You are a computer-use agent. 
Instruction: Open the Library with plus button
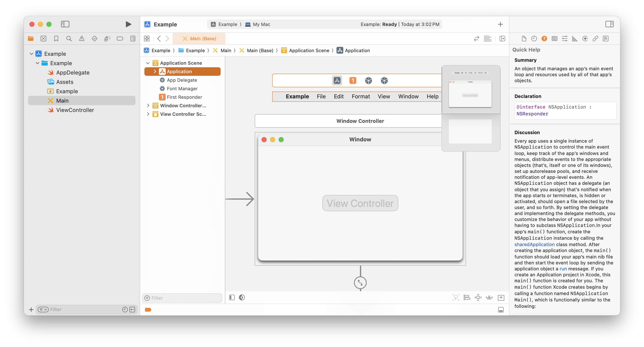click(500, 24)
